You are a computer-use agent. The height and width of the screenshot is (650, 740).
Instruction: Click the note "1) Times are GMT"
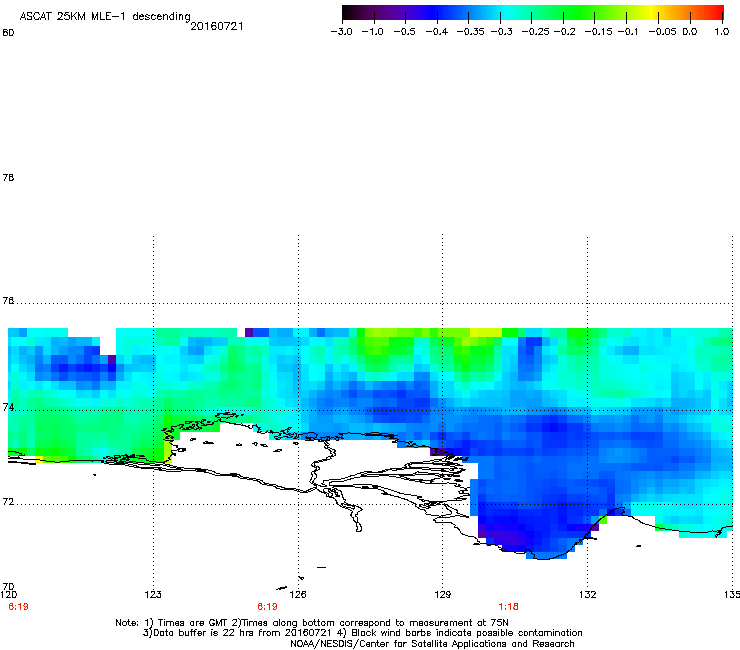pyautogui.click(x=186, y=623)
